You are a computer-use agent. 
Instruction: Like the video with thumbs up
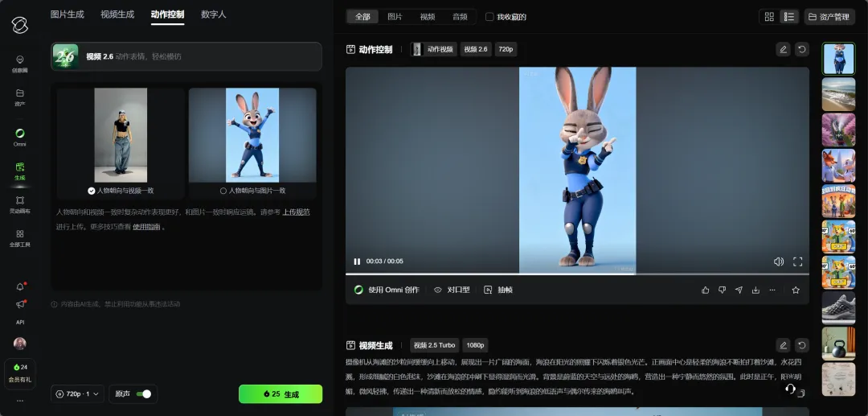pyautogui.click(x=706, y=290)
